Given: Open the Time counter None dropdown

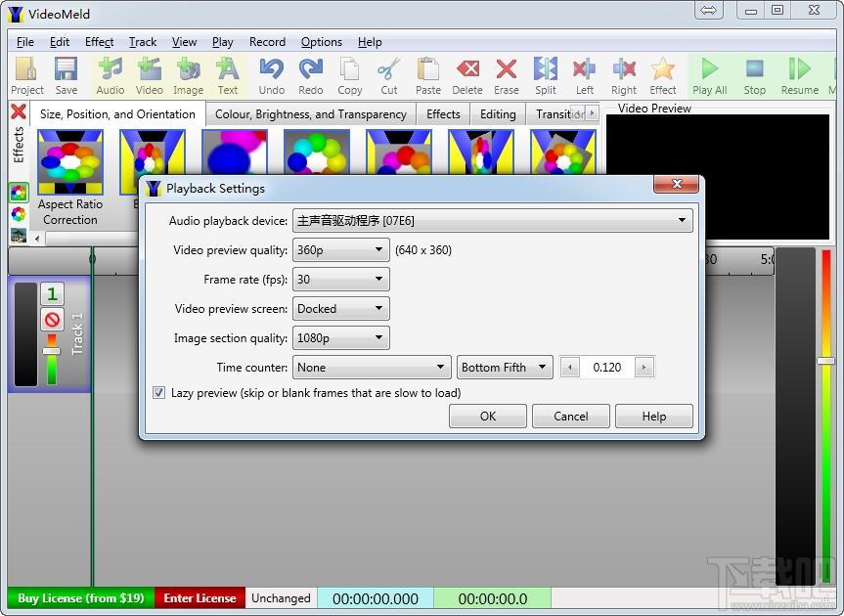Looking at the screenshot, I should tap(372, 368).
